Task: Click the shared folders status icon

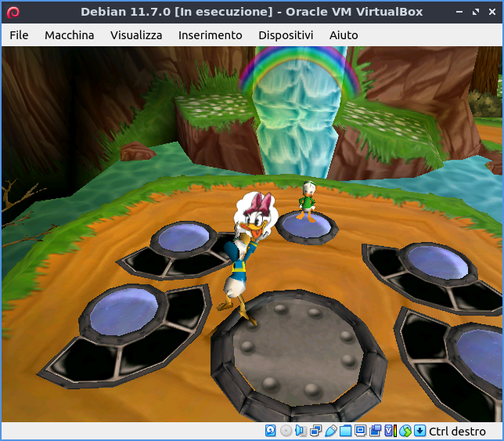Action: (346, 431)
